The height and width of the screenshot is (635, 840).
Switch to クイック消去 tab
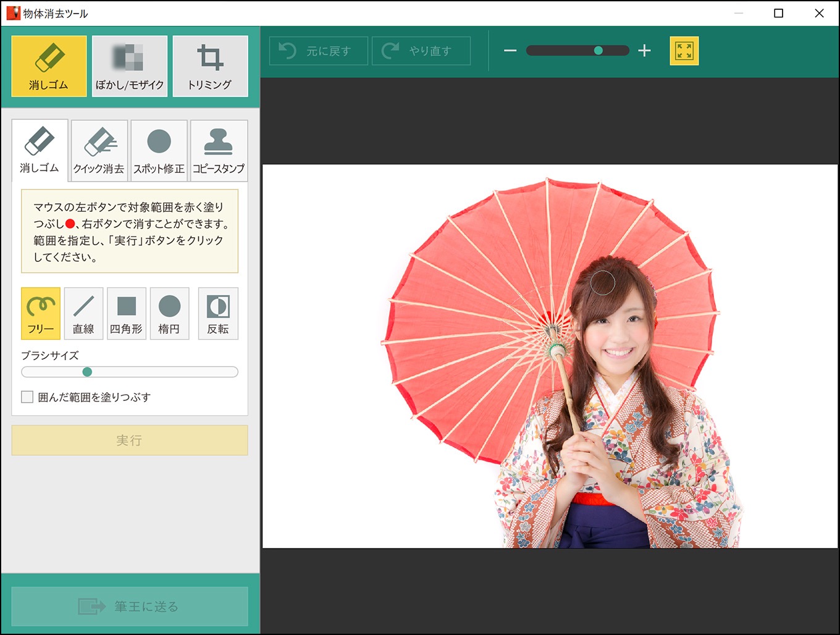[x=99, y=150]
